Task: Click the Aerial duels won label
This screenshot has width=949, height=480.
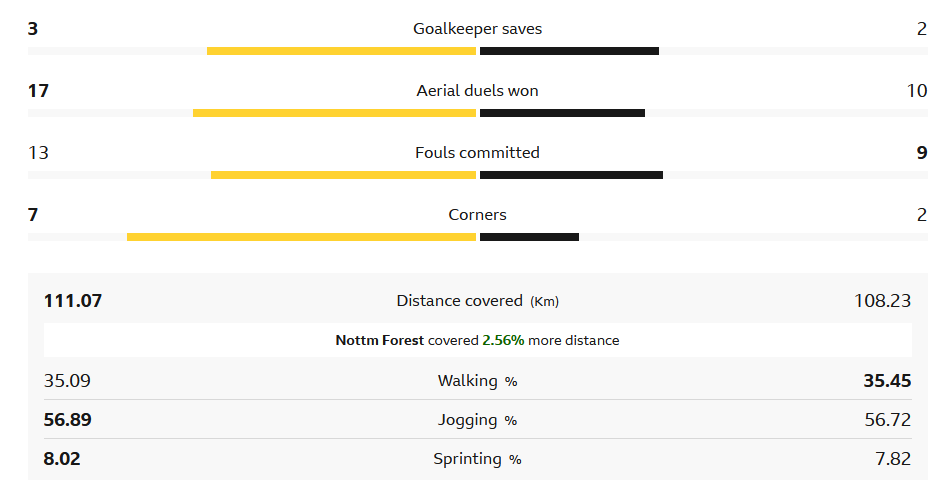Action: [x=477, y=91]
